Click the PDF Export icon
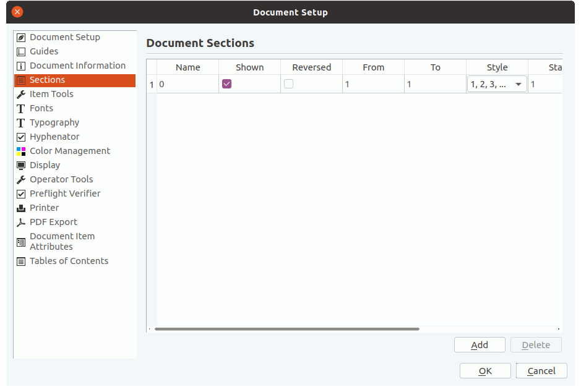Screen dimensions: 581x392 pos(21,223)
